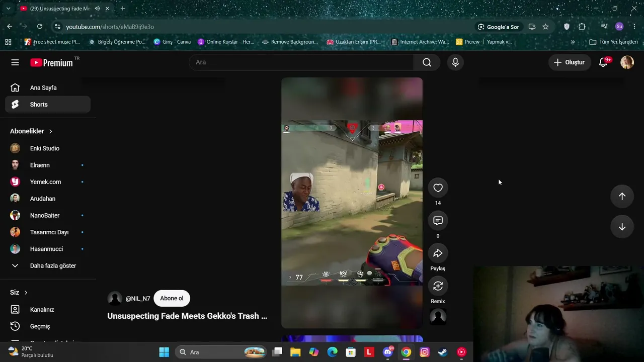Open Kanalınız in the sidebar
Image resolution: width=644 pixels, height=362 pixels.
[48, 310]
